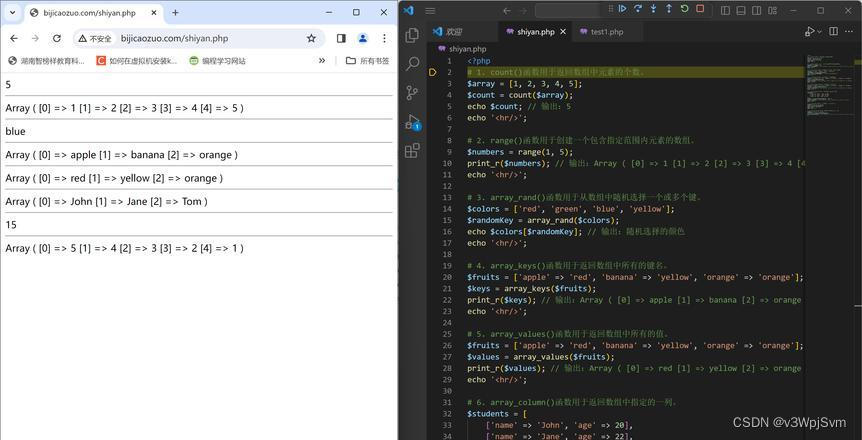Image resolution: width=862 pixels, height=440 pixels.
Task: Click Chrome's forward navigation arrow
Action: [35, 38]
